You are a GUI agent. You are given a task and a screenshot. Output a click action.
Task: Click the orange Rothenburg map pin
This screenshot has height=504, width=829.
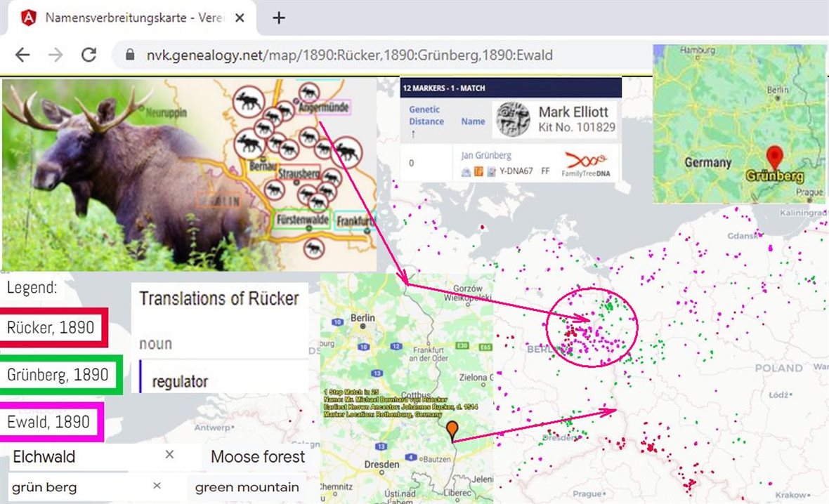pos(452,429)
